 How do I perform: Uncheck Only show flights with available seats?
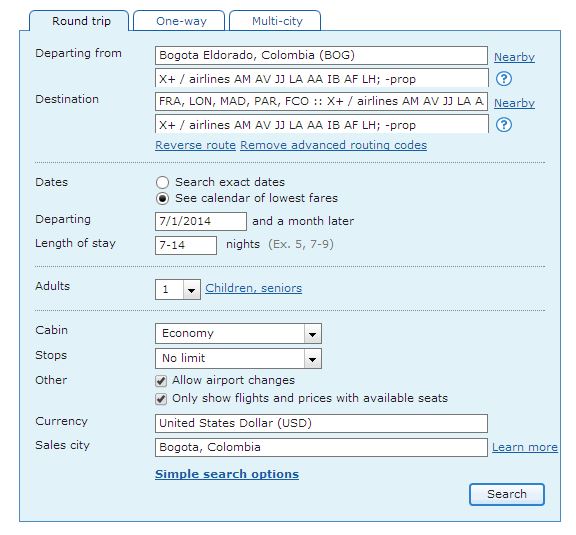tap(161, 399)
